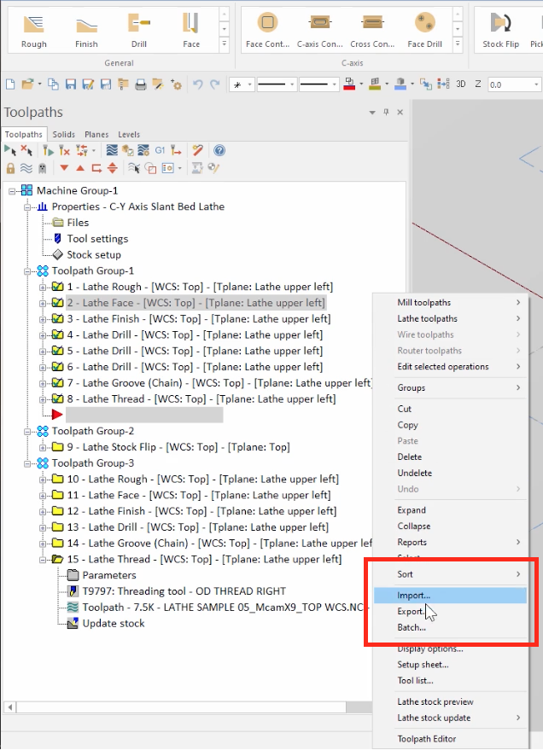The image size is (543, 756).
Task: Print using the printer icon
Action: [140, 84]
